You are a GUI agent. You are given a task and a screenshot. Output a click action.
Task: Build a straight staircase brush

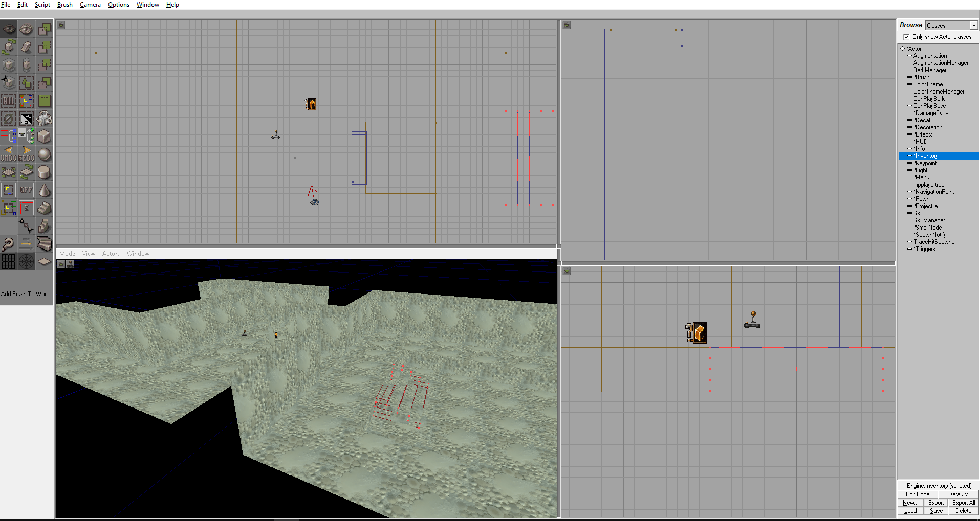(x=45, y=208)
